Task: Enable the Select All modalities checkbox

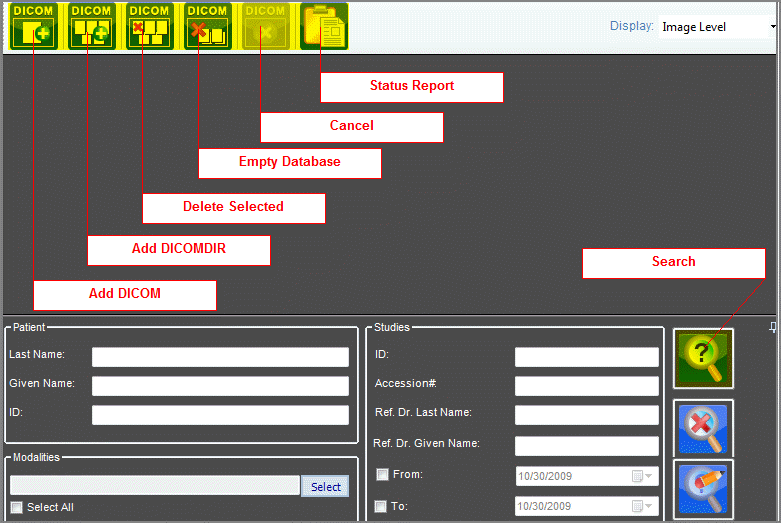Action: tap(16, 507)
